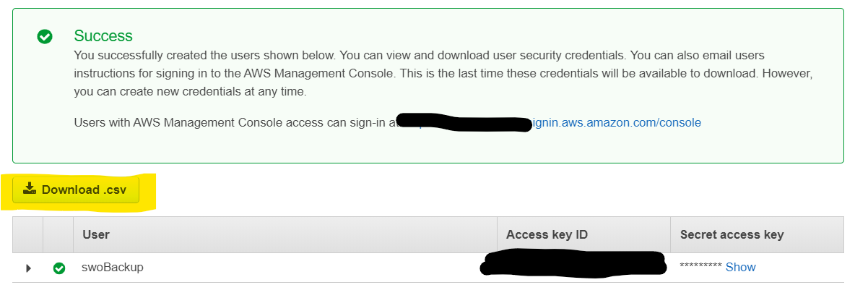The height and width of the screenshot is (298, 868).
Task: Show the secret access key
Action: (740, 267)
